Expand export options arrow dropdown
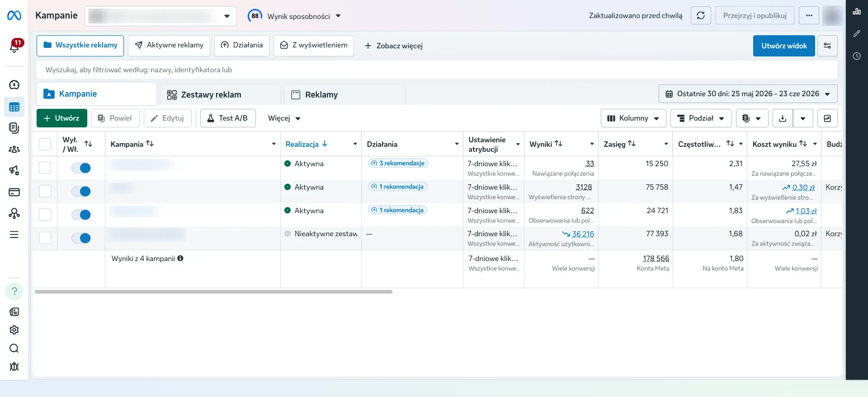Screen dimensions: 868x397 point(803,118)
